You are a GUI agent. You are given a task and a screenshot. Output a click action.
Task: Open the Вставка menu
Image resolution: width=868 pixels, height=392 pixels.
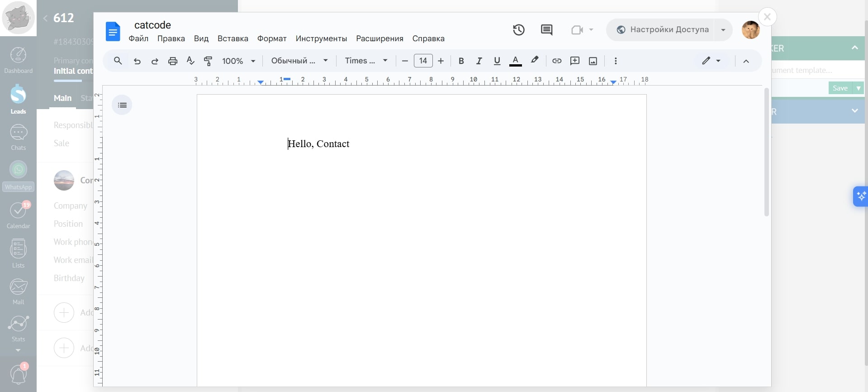(x=232, y=38)
